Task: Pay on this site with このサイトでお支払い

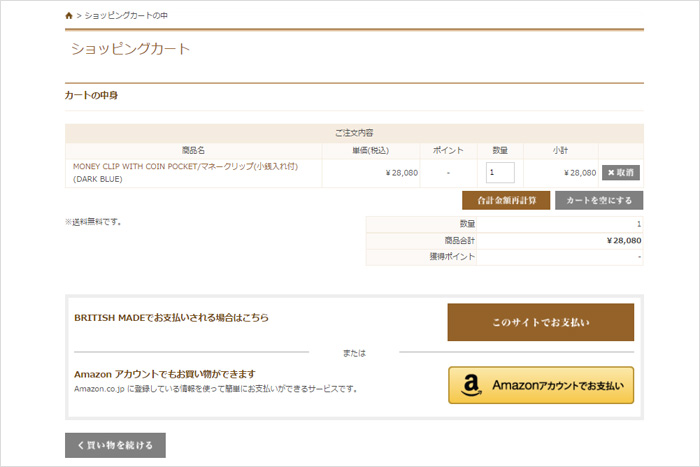Action: (541, 322)
